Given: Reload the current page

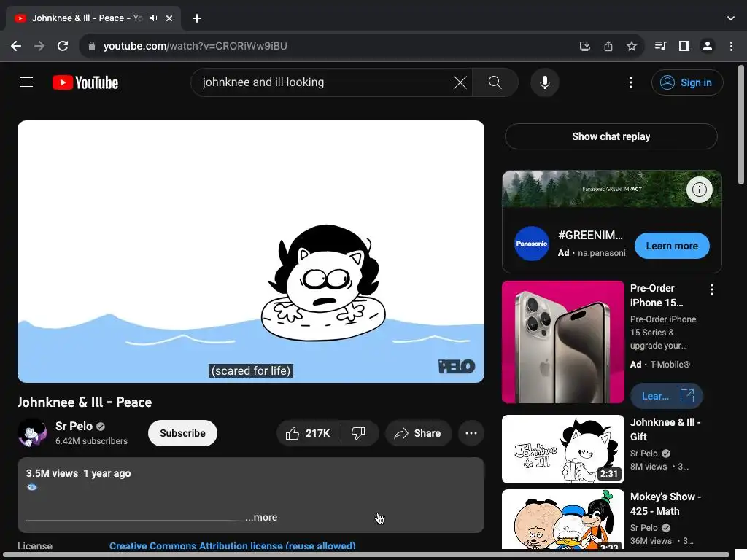Looking at the screenshot, I should pyautogui.click(x=63, y=46).
